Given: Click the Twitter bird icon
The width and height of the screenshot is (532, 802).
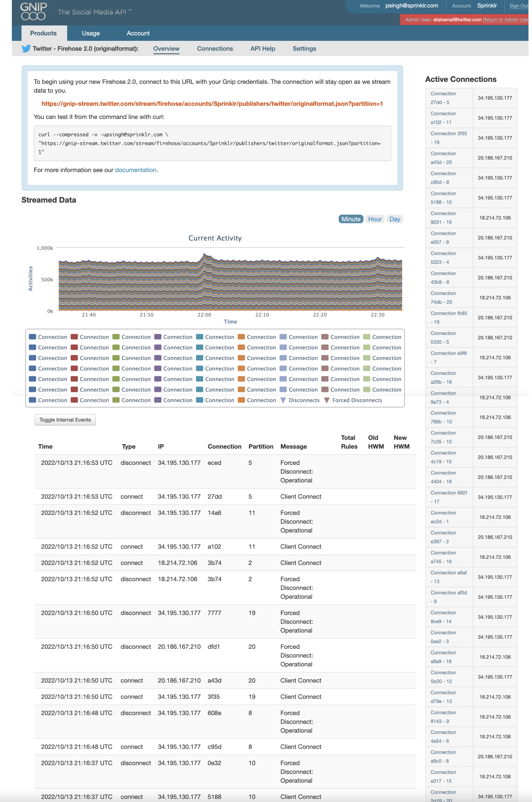Looking at the screenshot, I should 26,49.
